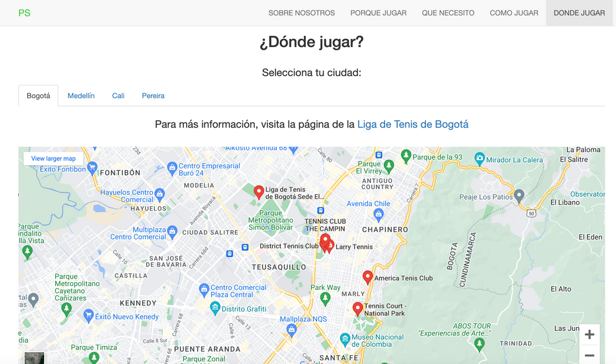Select DONDE JUGAR nav item
The height and width of the screenshot is (364, 616).
pyautogui.click(x=579, y=13)
